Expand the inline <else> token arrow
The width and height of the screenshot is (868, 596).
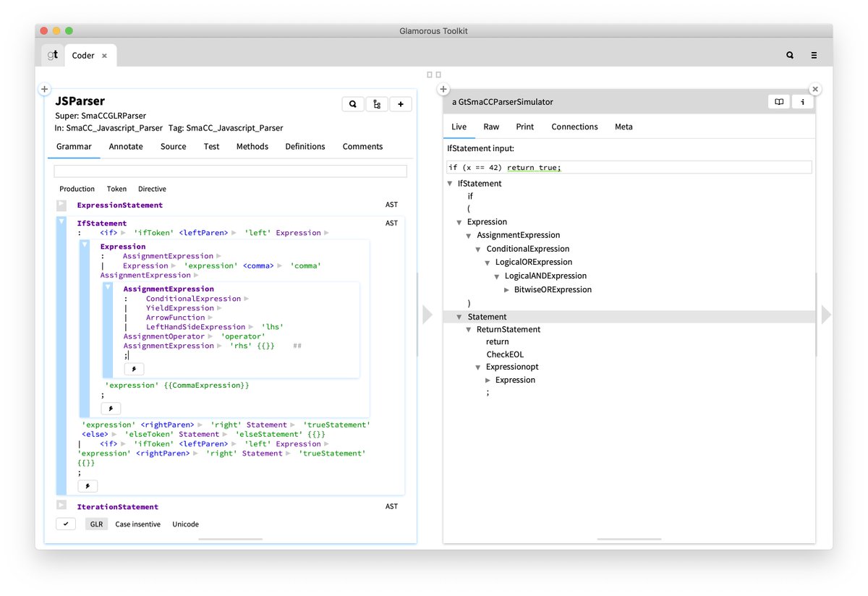(x=113, y=434)
